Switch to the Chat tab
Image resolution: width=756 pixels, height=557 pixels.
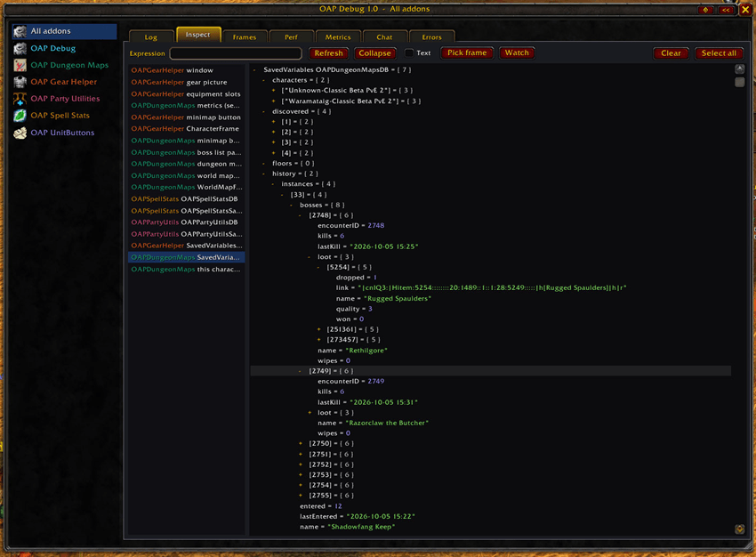pos(384,36)
